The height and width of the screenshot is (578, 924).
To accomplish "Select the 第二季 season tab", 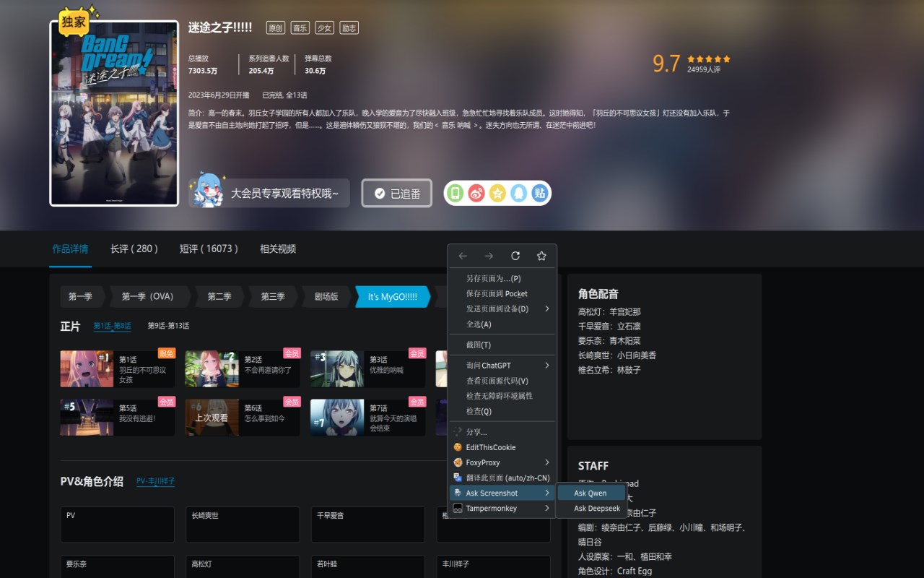I will click(219, 296).
